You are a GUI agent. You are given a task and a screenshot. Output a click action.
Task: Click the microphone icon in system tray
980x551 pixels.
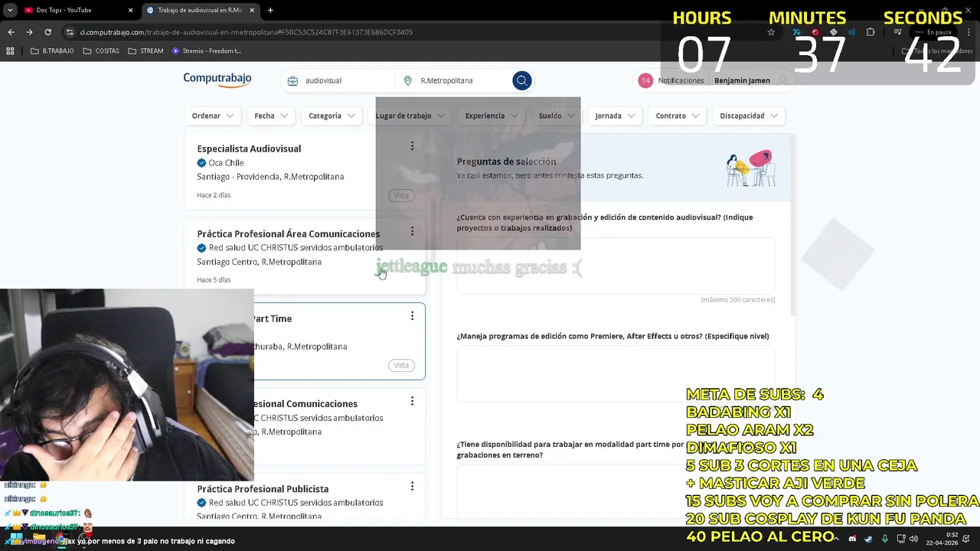[885, 539]
